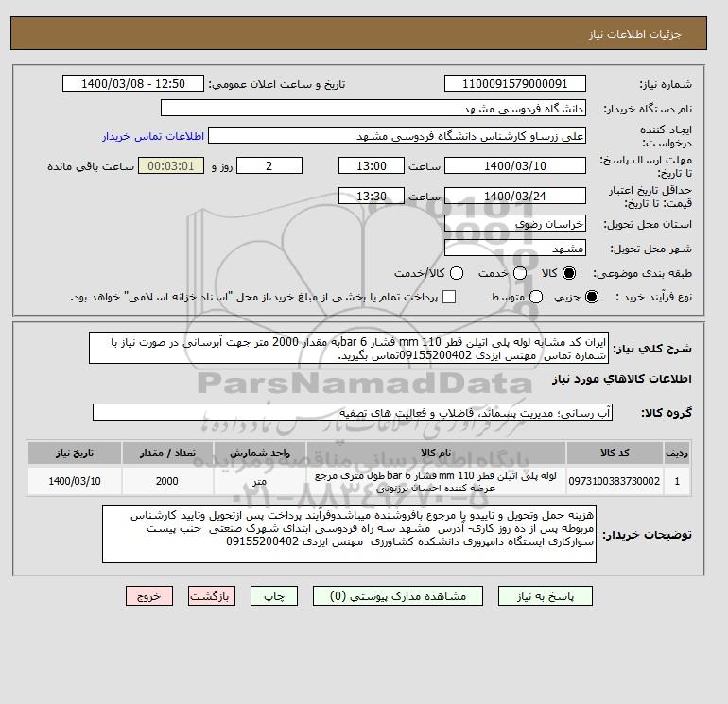The width and height of the screenshot is (728, 704).
Task: Click buyer organization field دانشگاه فردوسی مشهد
Action: click(x=373, y=108)
